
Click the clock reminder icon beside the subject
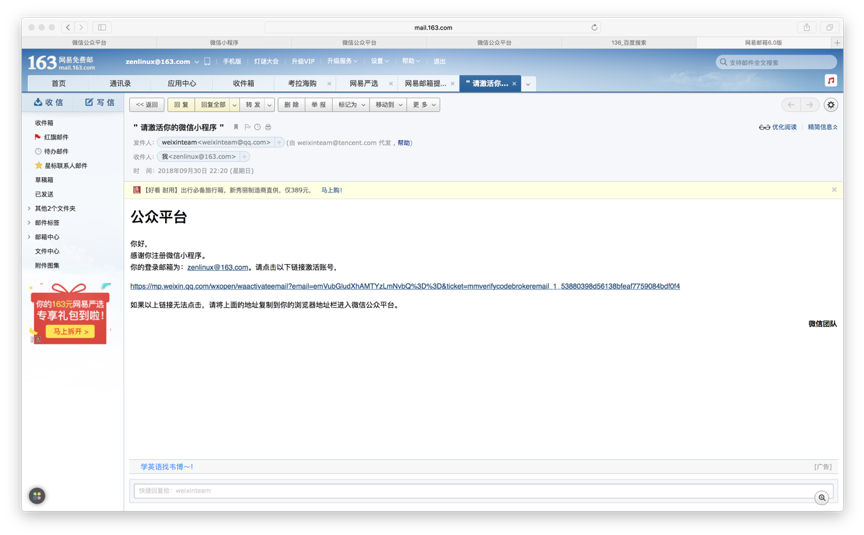pos(257,127)
